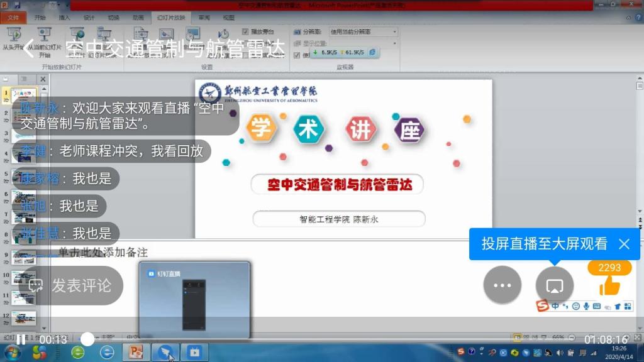This screenshot has width=644, height=362.
Task: Switch to the 动画 ribbon tab
Action: [138, 18]
